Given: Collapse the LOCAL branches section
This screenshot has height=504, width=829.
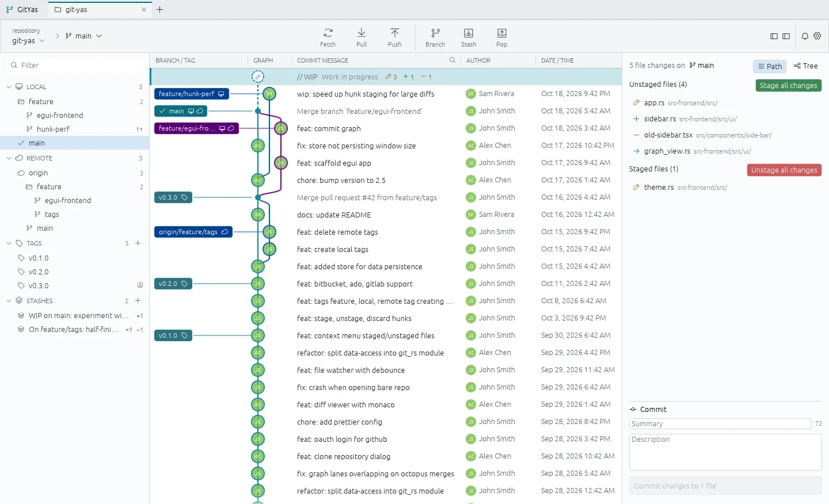Looking at the screenshot, I should click(9, 87).
